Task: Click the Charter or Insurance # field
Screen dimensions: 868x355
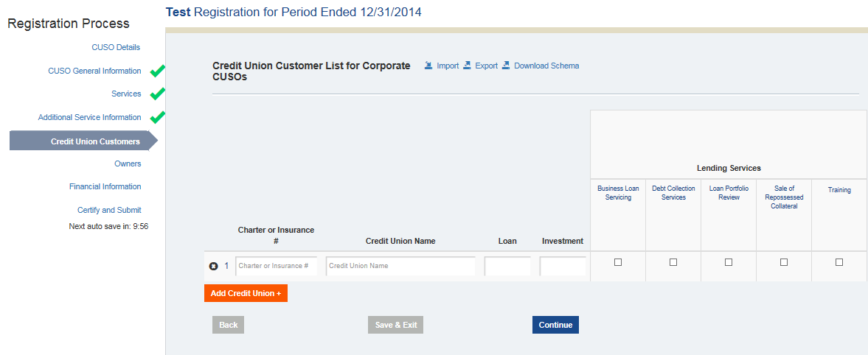Action: point(277,266)
